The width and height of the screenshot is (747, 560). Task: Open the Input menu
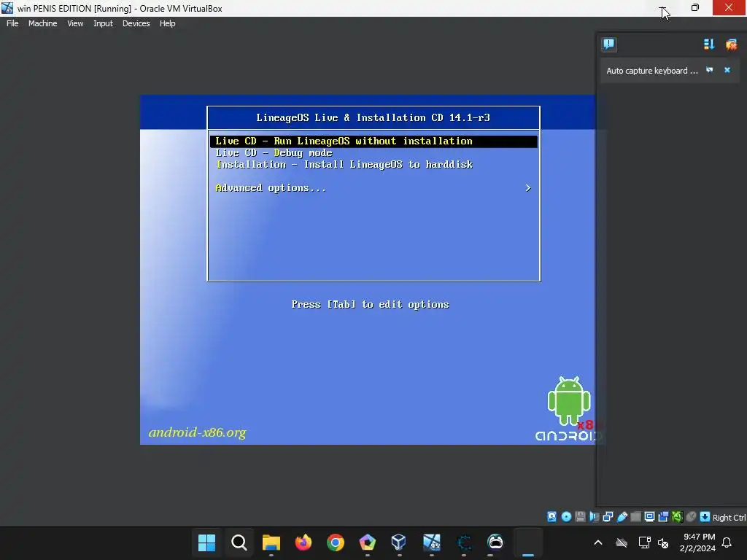click(x=103, y=23)
